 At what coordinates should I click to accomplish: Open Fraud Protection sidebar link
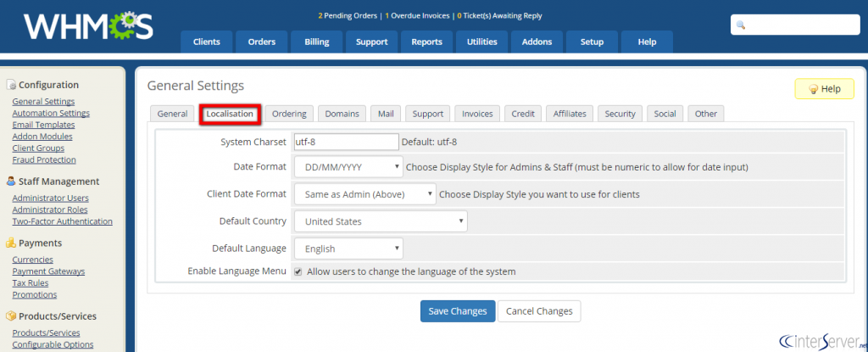point(44,159)
